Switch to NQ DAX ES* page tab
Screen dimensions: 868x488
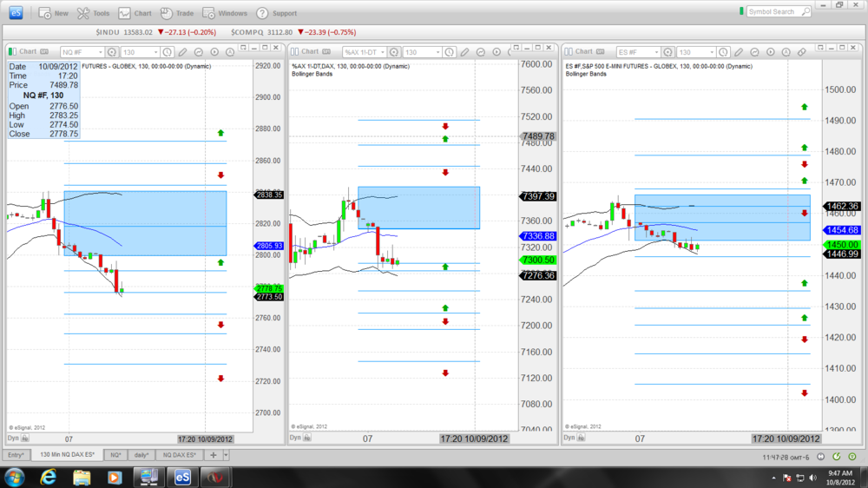[180, 455]
